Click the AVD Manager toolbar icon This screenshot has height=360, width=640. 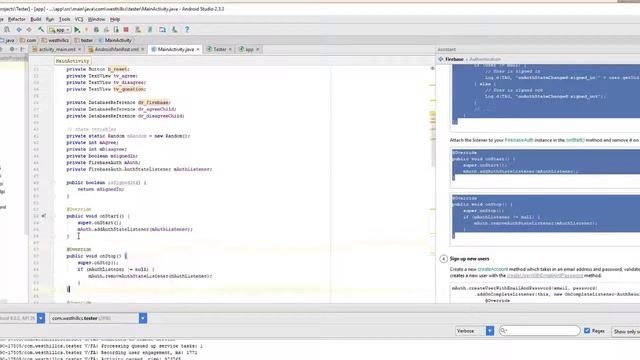click(x=138, y=30)
